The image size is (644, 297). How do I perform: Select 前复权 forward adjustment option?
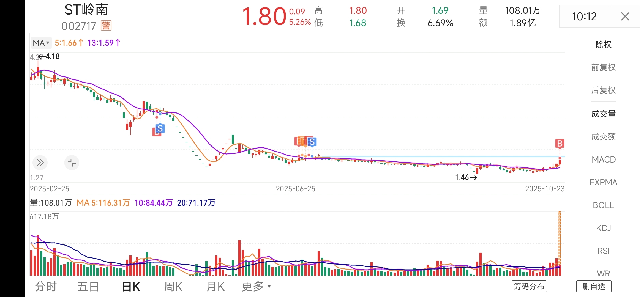(603, 67)
